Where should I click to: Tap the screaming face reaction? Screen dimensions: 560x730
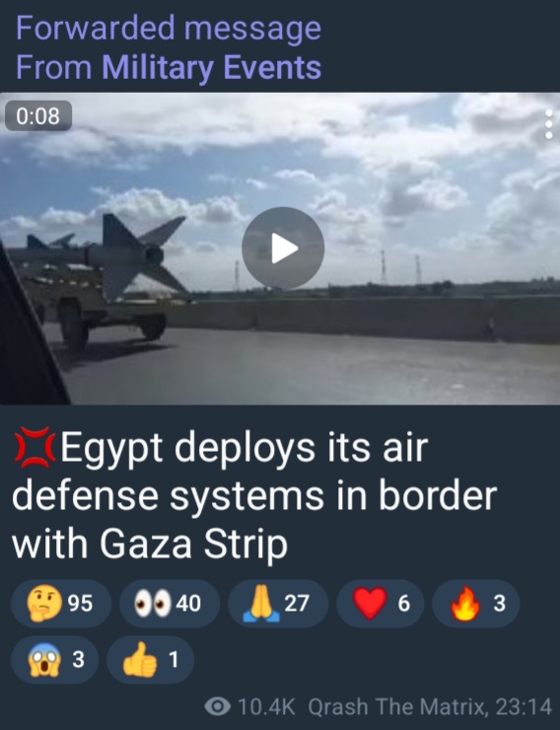(54, 660)
